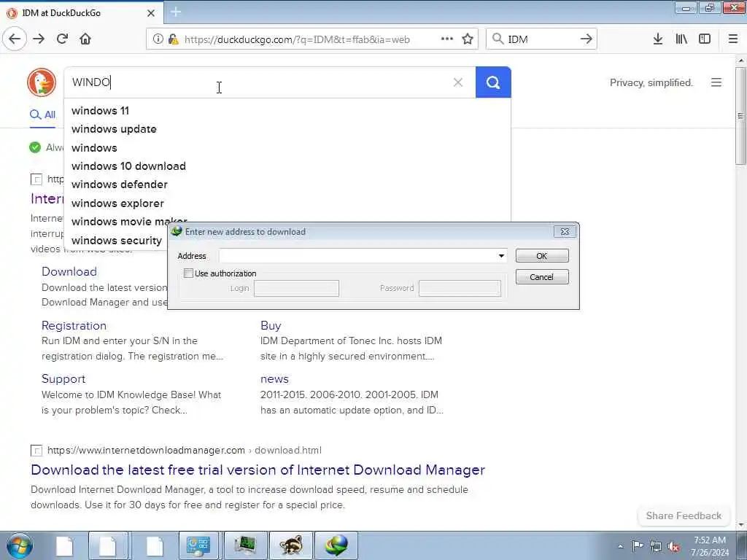This screenshot has width=747, height=560.
Task: Click the page vertical scrollbar thumb
Action: [x=740, y=116]
